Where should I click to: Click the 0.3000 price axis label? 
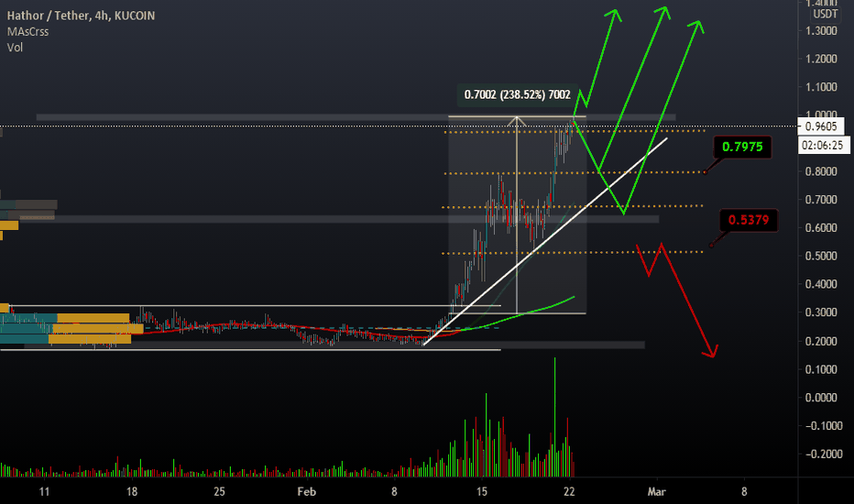[x=821, y=312]
